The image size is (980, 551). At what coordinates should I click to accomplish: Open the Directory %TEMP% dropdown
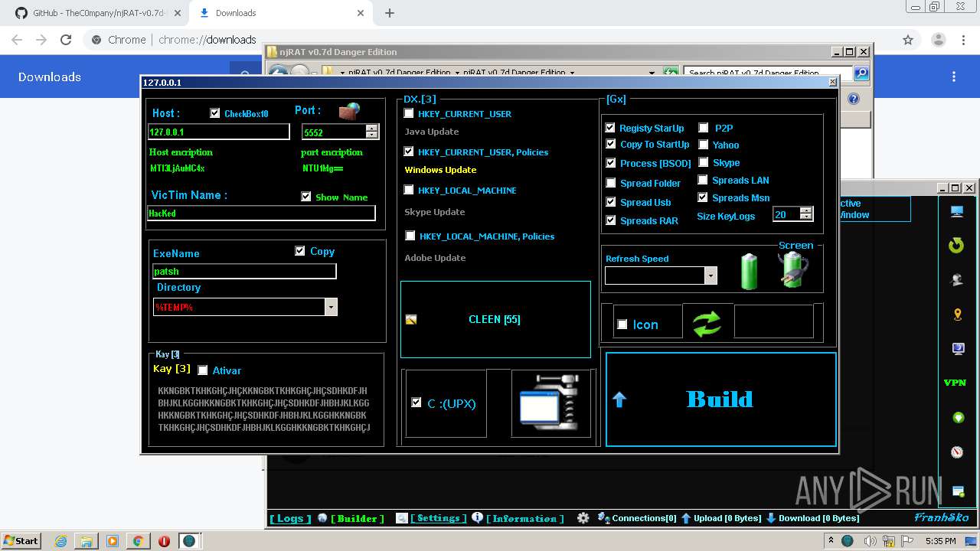(331, 307)
